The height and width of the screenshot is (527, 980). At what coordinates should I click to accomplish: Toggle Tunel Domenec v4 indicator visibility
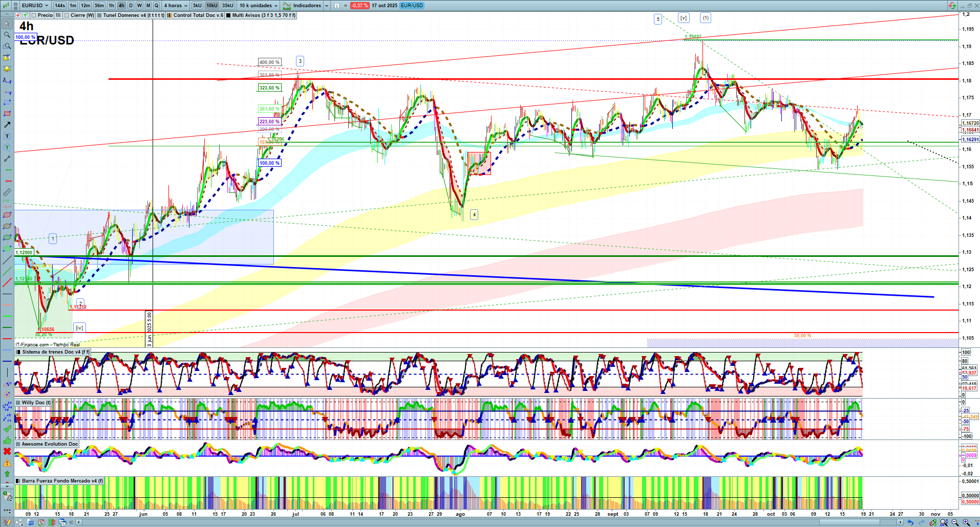(x=99, y=15)
